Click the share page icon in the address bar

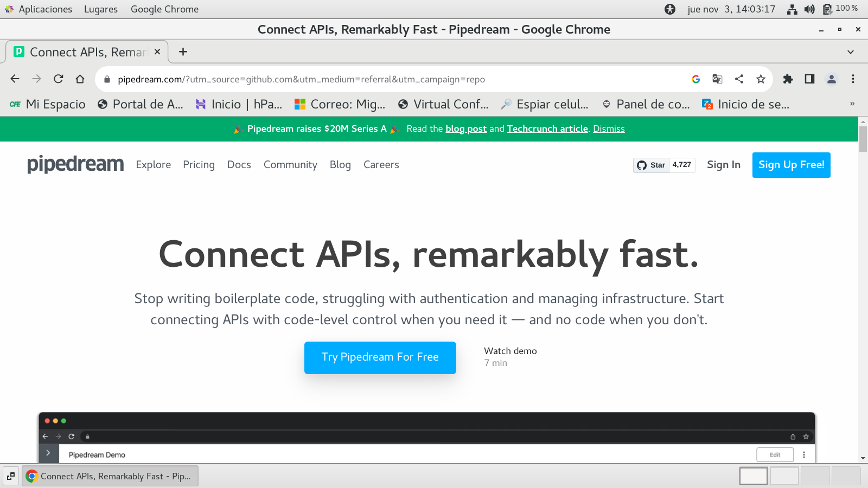click(739, 79)
